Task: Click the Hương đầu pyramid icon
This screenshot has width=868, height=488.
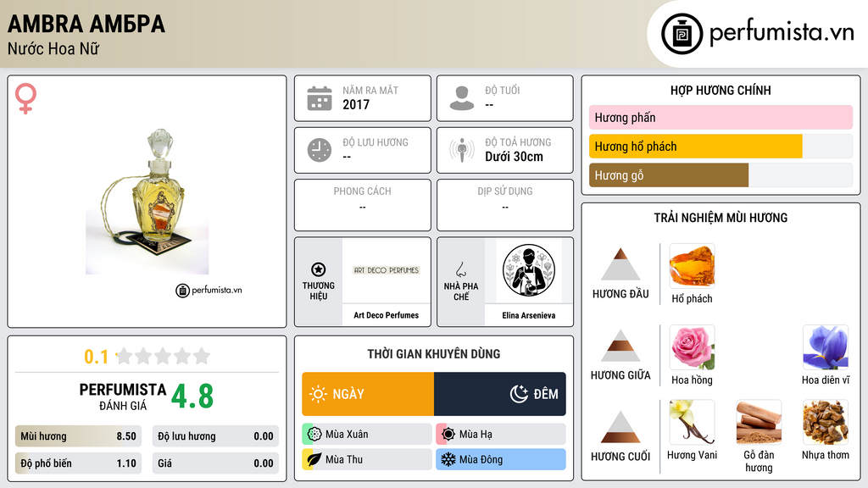Action: click(620, 264)
